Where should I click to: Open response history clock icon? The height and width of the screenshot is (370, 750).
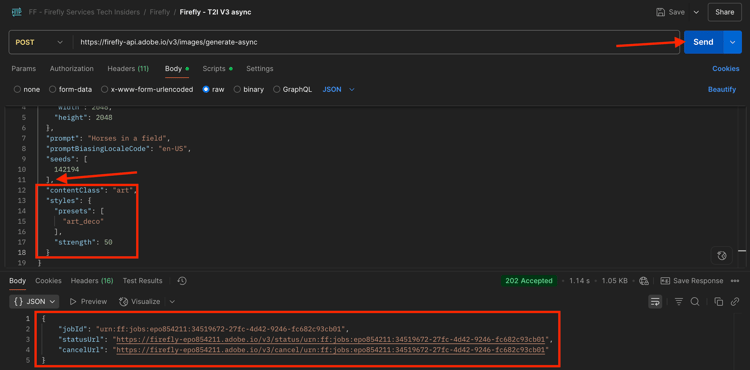click(x=182, y=281)
